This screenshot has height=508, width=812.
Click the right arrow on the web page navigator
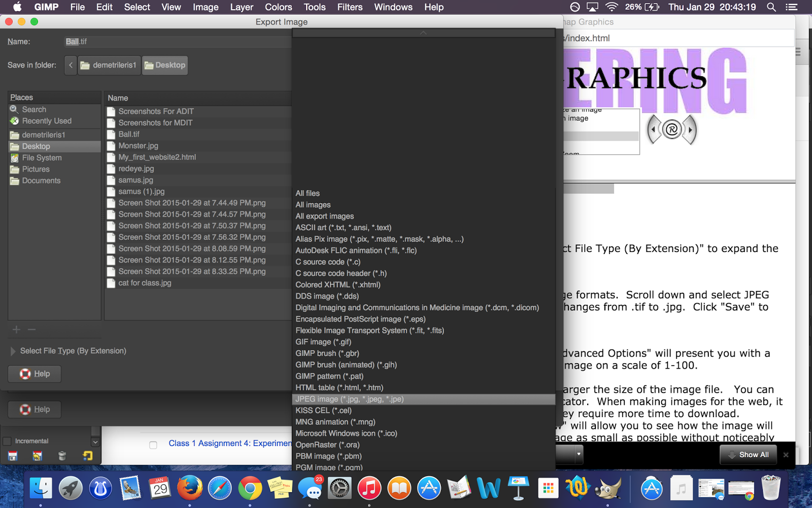(x=690, y=130)
